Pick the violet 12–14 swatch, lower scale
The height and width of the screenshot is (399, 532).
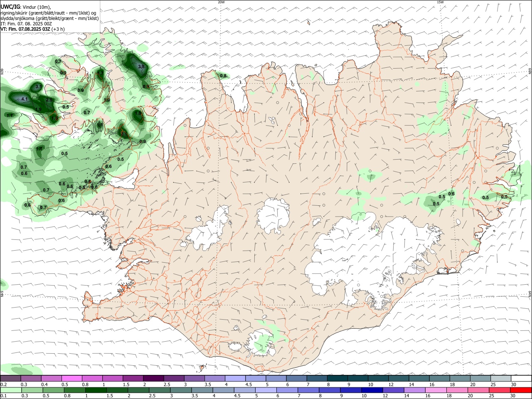[x=394, y=390]
